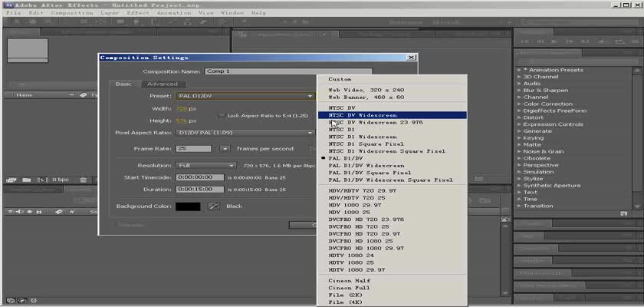This screenshot has width=644, height=307.
Task: Open the Window menu
Action: 232,13
